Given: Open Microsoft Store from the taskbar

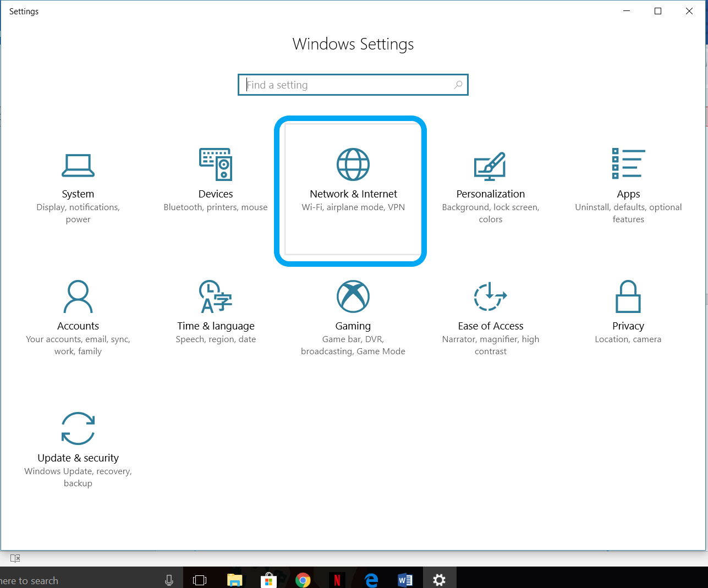Looking at the screenshot, I should click(268, 580).
